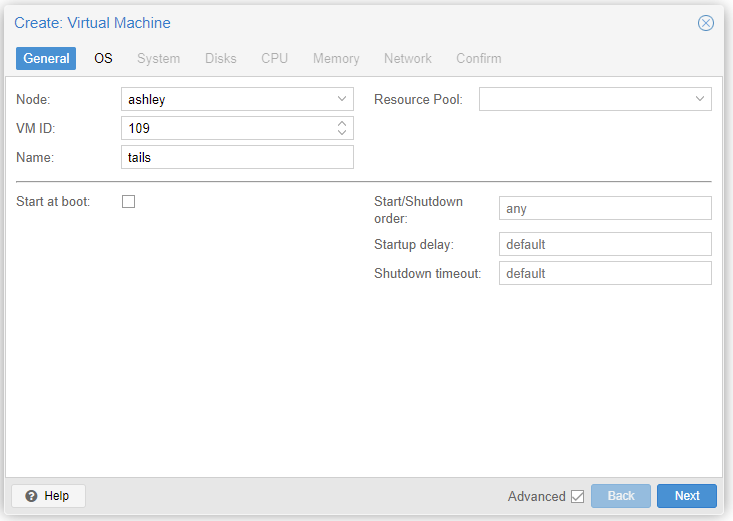Image resolution: width=733 pixels, height=521 pixels.
Task: Click the Startup delay field
Action: (605, 244)
